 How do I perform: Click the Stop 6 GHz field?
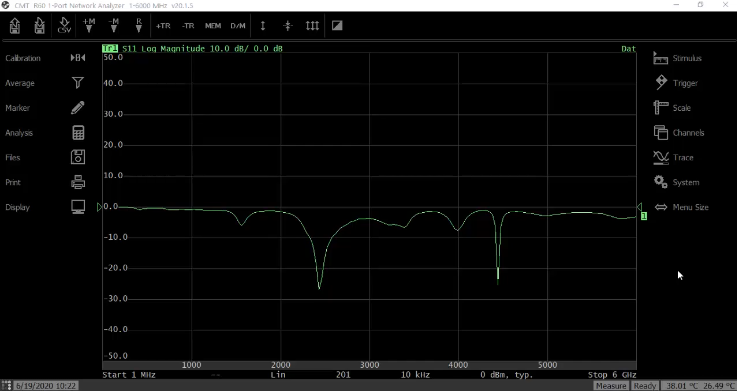[x=612, y=375]
